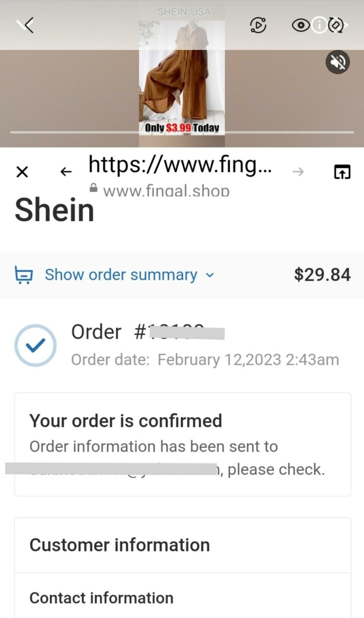The width and height of the screenshot is (364, 618).
Task: Open the page in external browser icon
Action: 342,172
